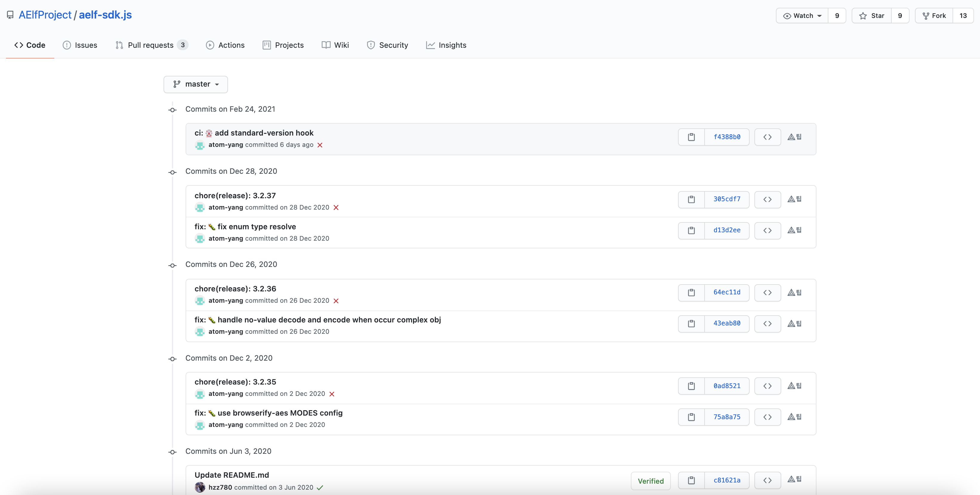Open 'Update README.md' commit message
This screenshot has height=495, width=980.
(232, 475)
